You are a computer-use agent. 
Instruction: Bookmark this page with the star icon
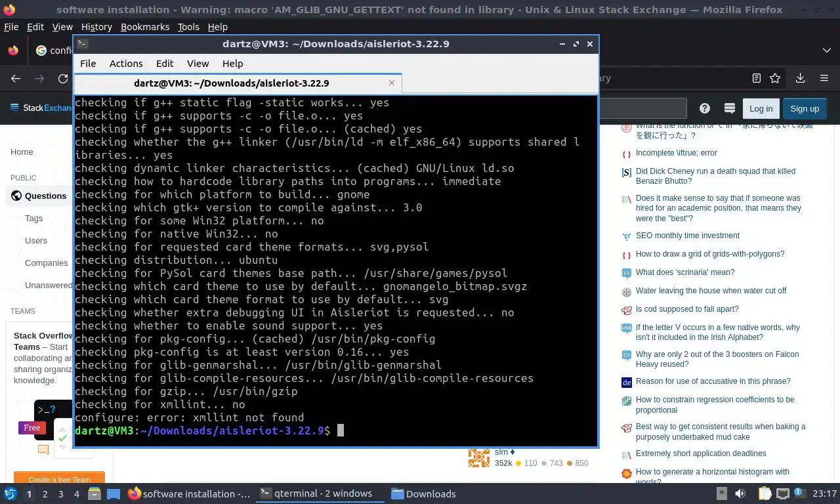(x=775, y=78)
